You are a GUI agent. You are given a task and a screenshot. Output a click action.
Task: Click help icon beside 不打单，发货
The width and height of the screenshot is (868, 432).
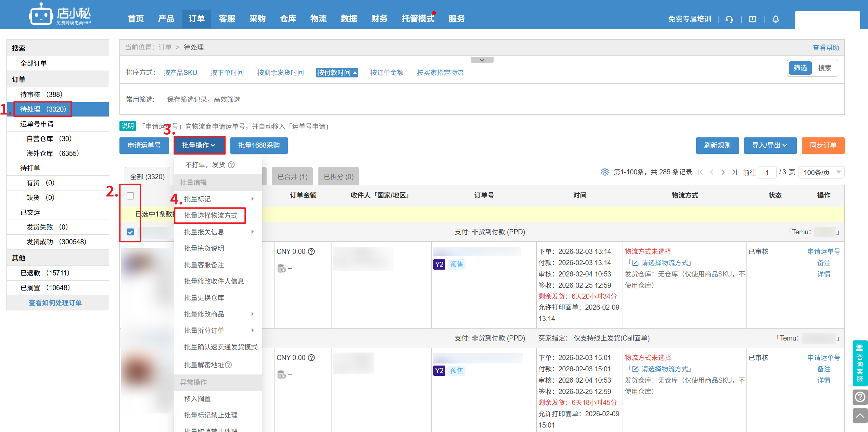231,165
